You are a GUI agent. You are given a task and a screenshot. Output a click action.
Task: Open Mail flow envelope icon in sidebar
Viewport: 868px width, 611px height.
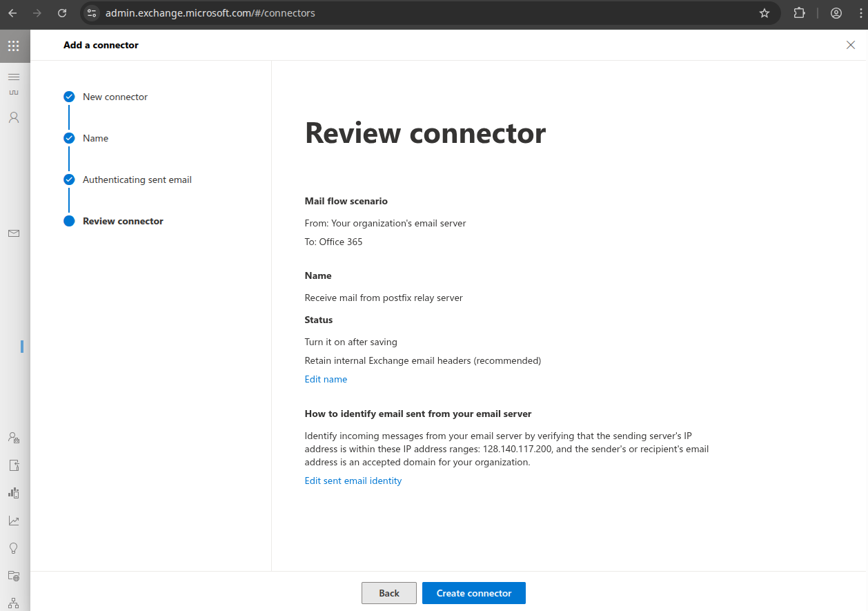point(14,233)
